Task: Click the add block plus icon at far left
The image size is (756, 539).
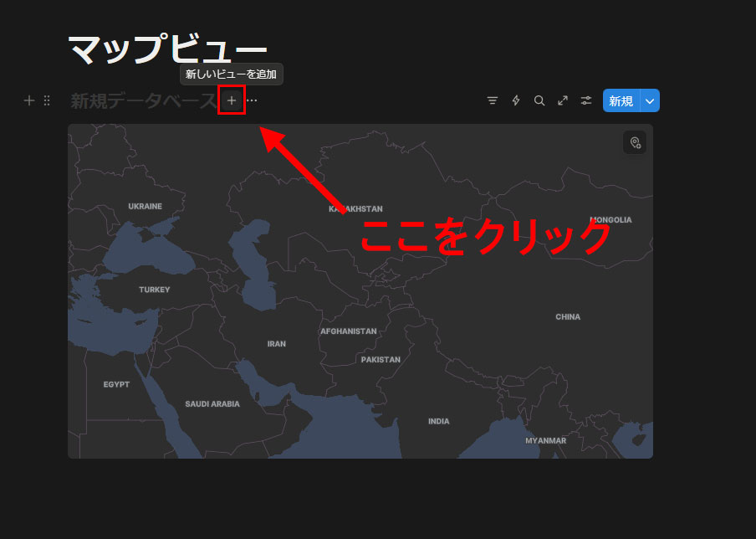Action: pos(29,101)
